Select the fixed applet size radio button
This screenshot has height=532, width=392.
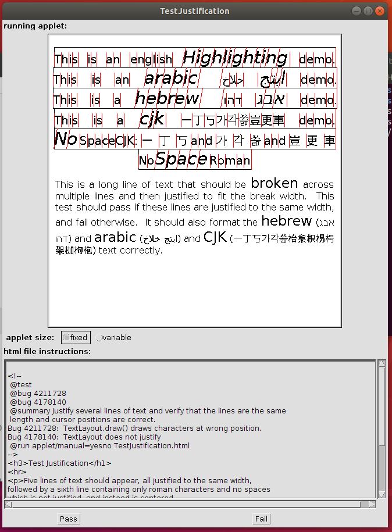click(76, 337)
